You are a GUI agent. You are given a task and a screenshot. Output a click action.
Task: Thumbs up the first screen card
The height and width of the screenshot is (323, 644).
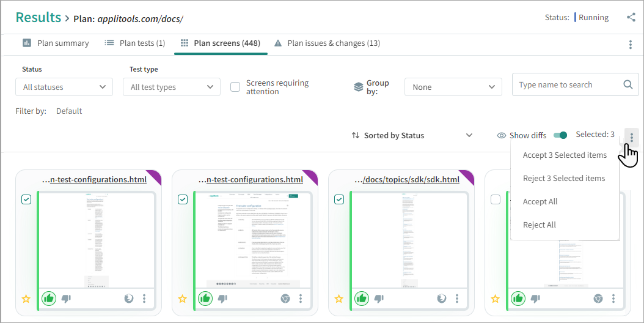click(49, 299)
